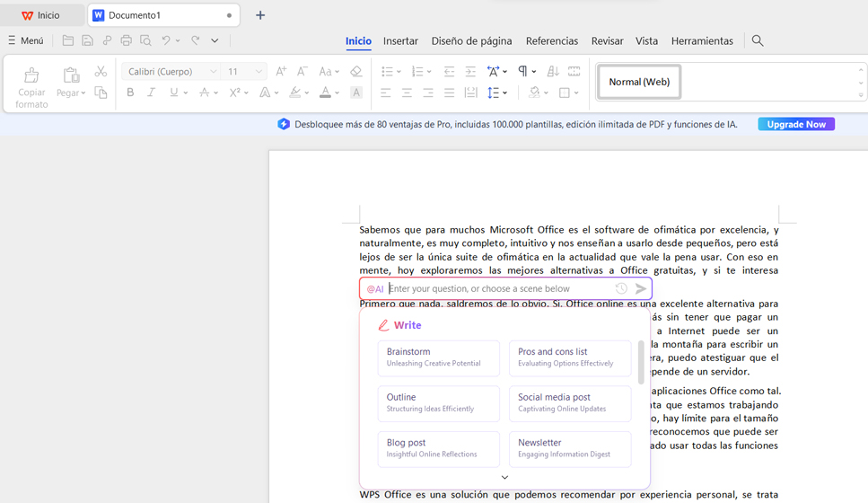Toggle character shading A icon
868x503 pixels.
(356, 93)
